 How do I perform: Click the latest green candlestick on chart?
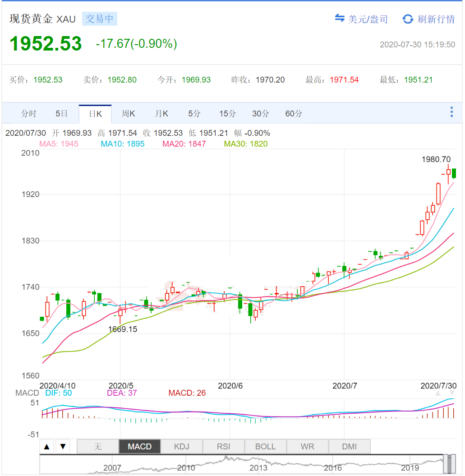coord(454,173)
